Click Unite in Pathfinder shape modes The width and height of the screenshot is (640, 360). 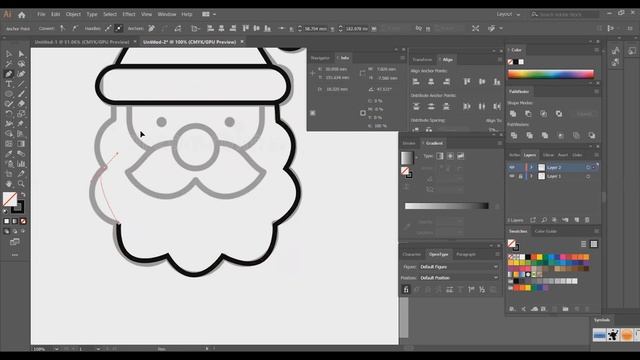pos(513,114)
